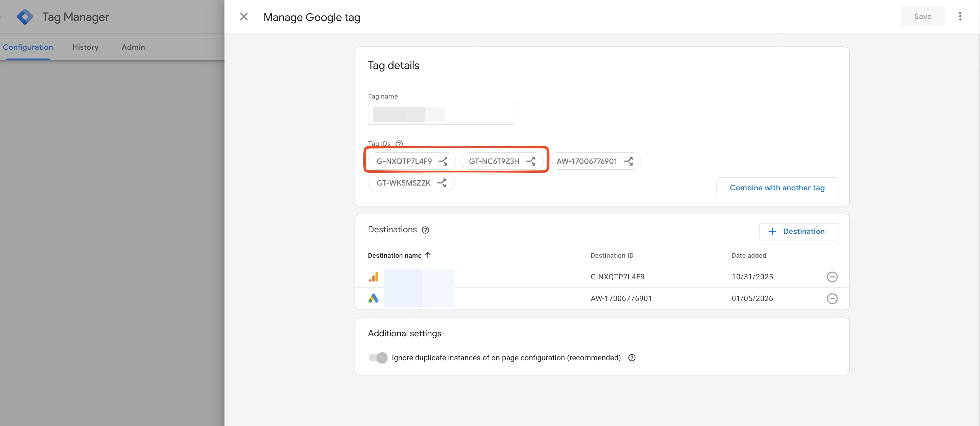
Task: Remove the AW-17006776901 destination
Action: point(832,299)
